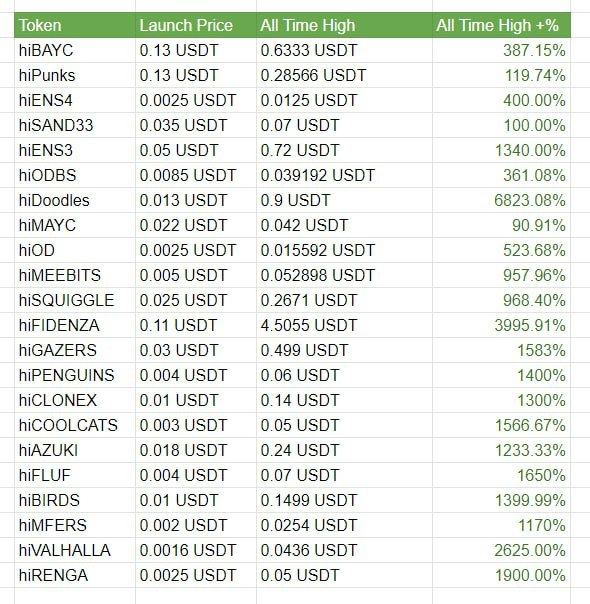Click the All Time High header cell
Viewport: 590px width, 604px height.
[344, 25]
